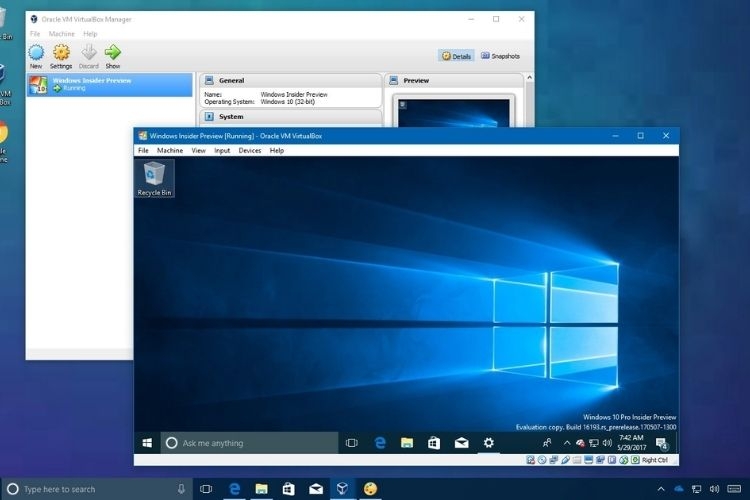Viewport: 750px width, 500px height.
Task: Open Snapshots view in VirtualBox Manager
Action: click(x=500, y=56)
